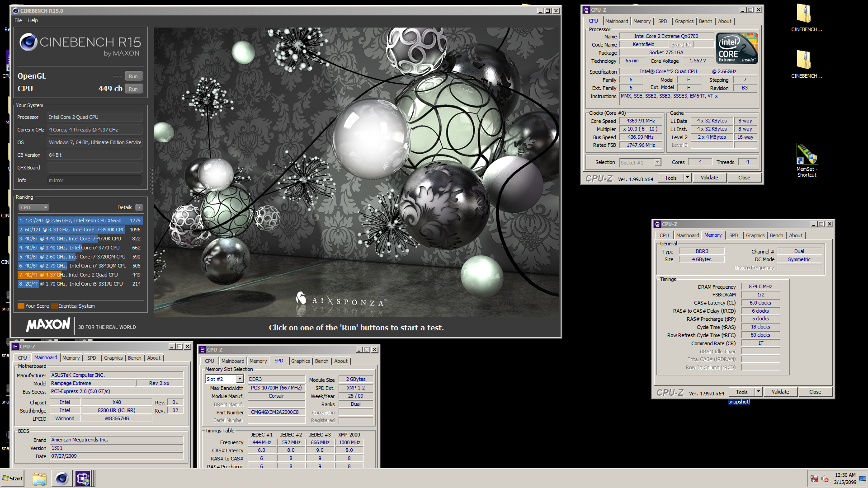Screen dimensions: 868x488
Task: Select the MemSet - Shortcut desktop icon
Action: pyautogui.click(x=807, y=160)
